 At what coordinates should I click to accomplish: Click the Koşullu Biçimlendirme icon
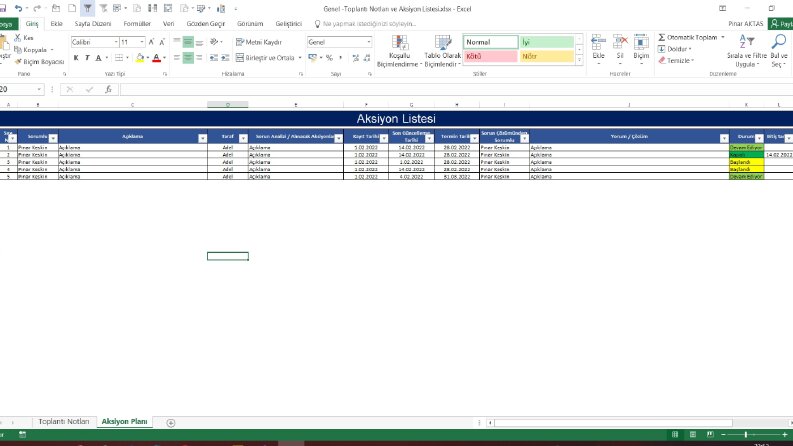tap(400, 42)
